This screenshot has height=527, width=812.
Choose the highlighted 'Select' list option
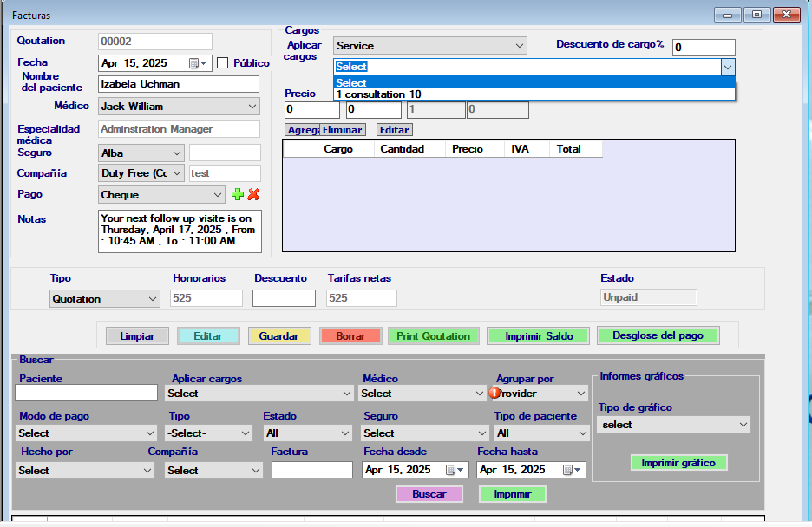[351, 83]
